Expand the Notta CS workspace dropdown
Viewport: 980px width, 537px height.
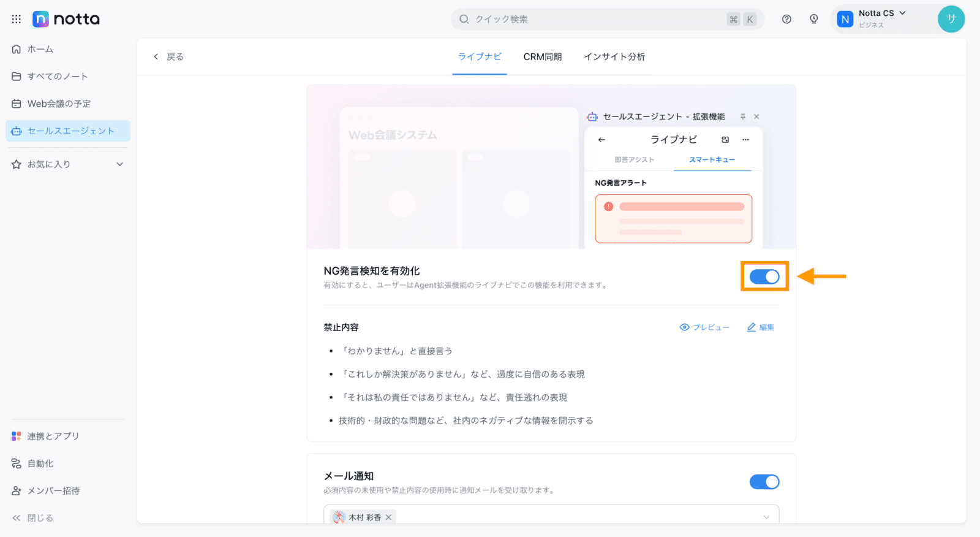(x=902, y=13)
